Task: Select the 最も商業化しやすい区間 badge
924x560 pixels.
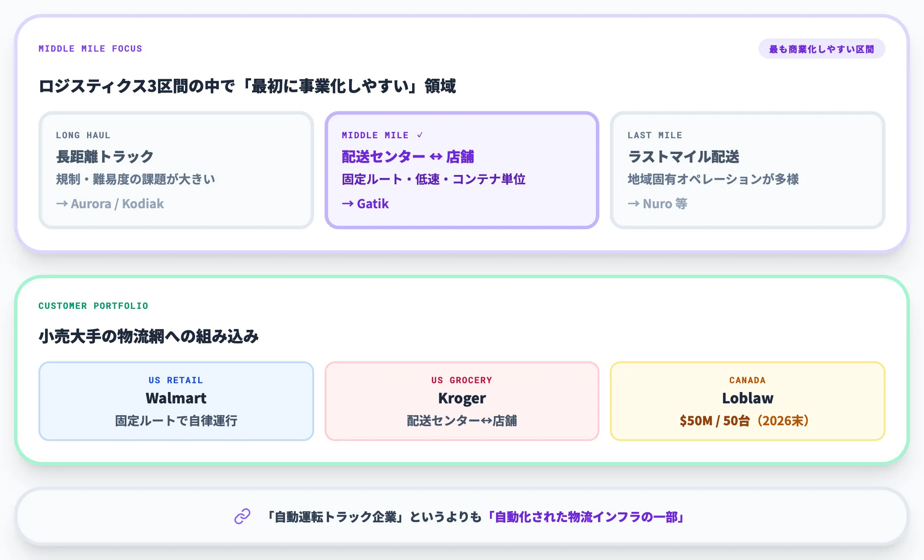Action: tap(822, 49)
